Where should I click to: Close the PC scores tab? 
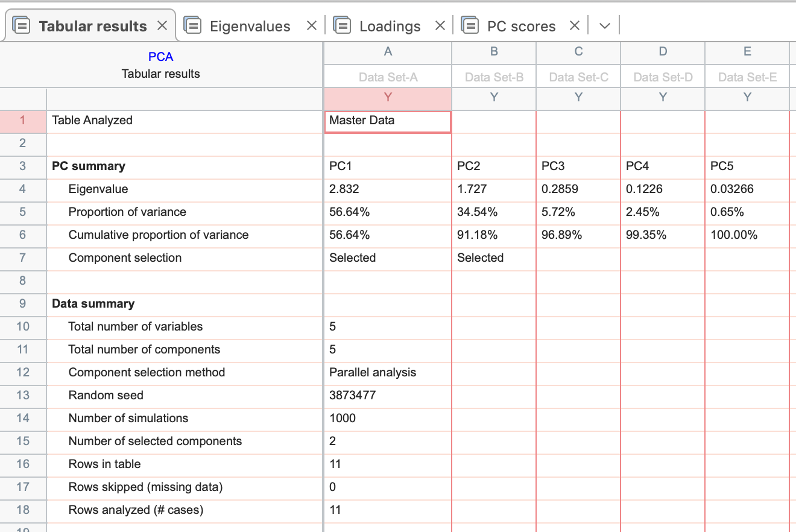click(575, 26)
